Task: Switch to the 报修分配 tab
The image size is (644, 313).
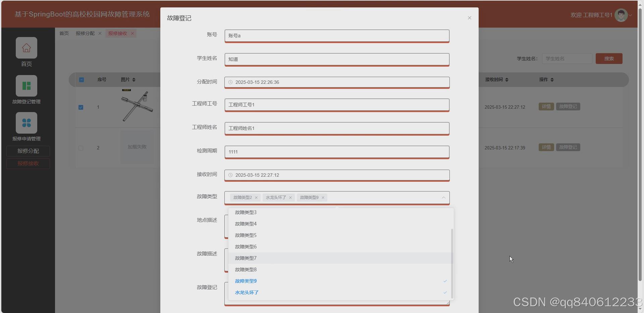Action: click(85, 33)
